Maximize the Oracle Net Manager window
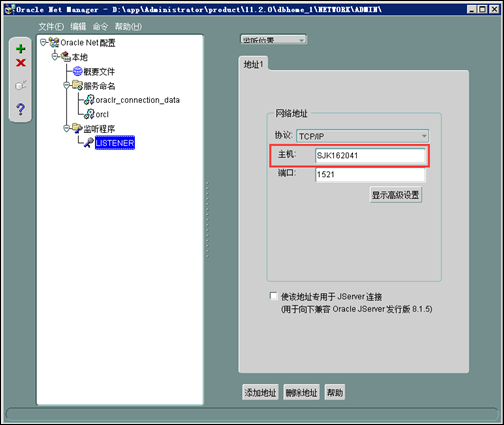504x425 pixels. tap(483, 9)
